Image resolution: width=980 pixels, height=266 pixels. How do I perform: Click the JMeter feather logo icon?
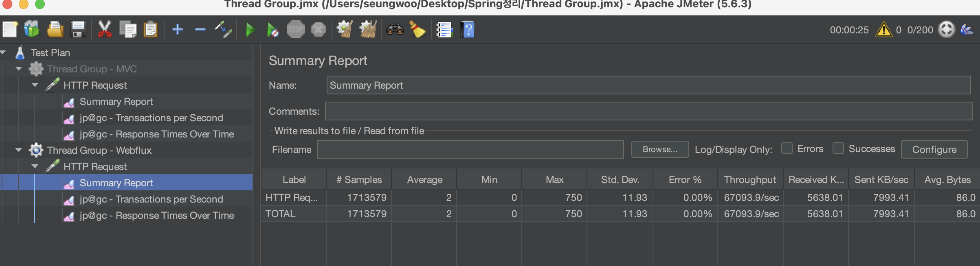coord(967,29)
